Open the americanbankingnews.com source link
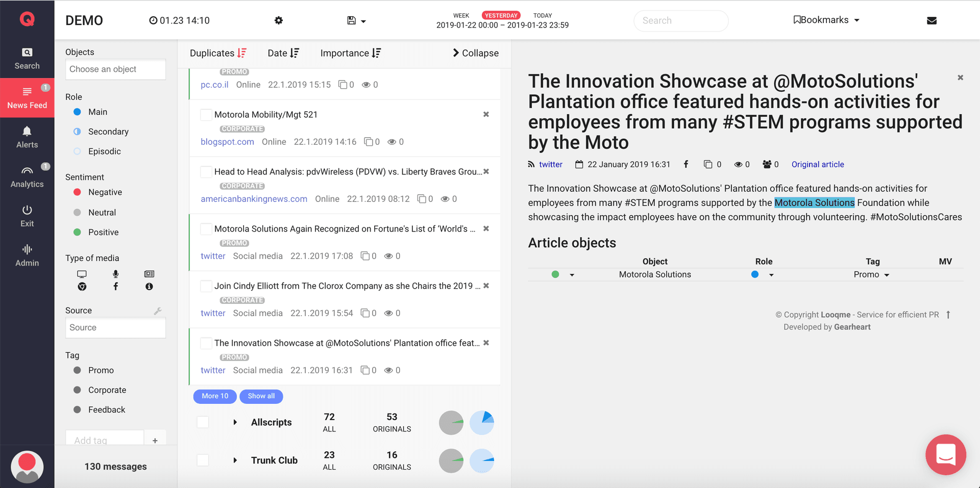 (x=254, y=199)
